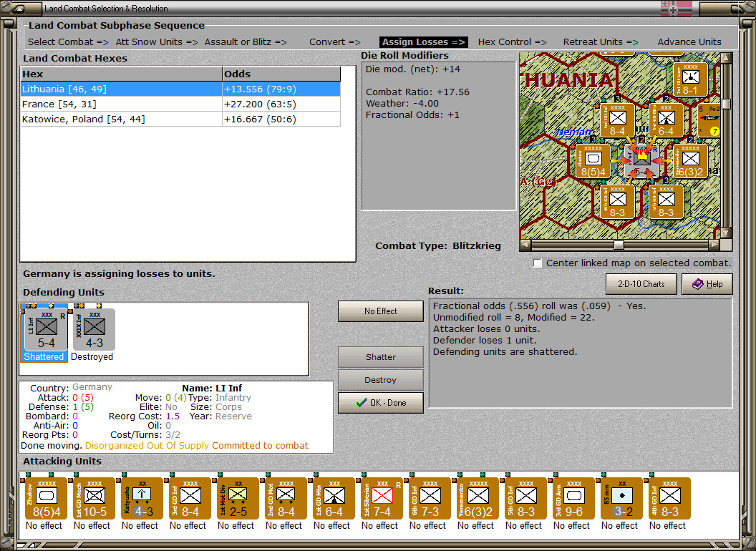Select the XXIX Inf 4-3 destroyed unit
Viewport: 756px width, 551px height.
(94, 329)
